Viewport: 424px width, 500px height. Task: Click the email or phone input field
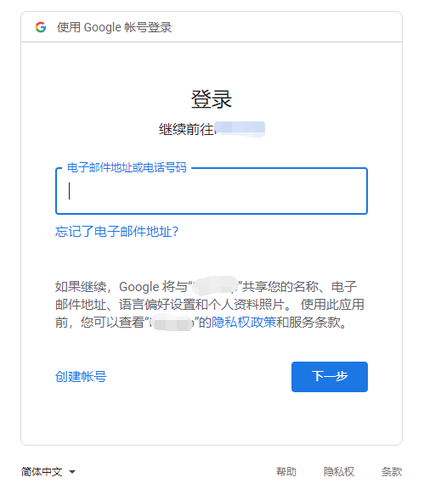(x=211, y=191)
